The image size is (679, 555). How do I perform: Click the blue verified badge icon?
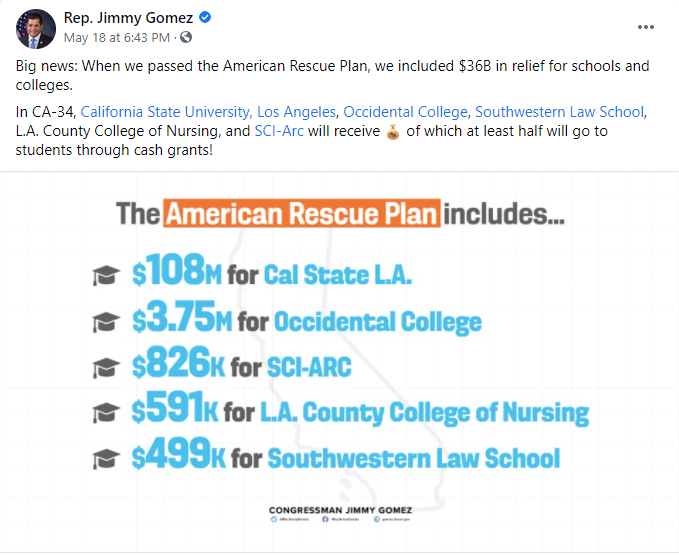click(x=204, y=18)
